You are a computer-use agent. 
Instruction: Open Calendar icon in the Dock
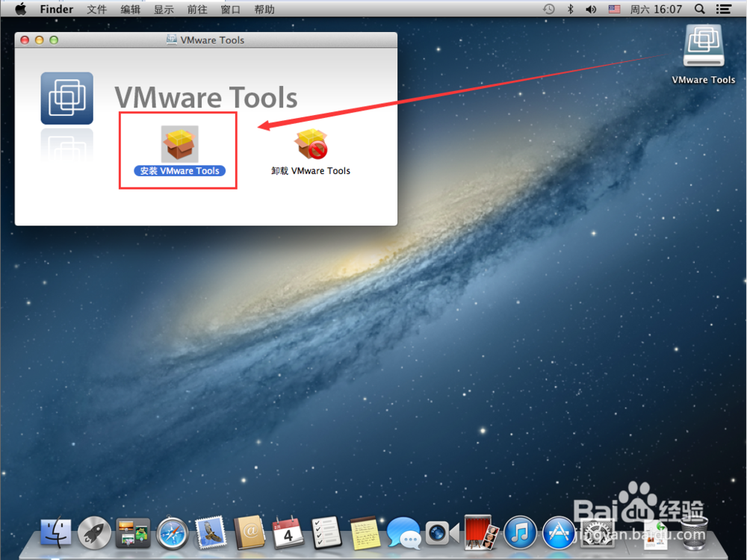tap(288, 533)
